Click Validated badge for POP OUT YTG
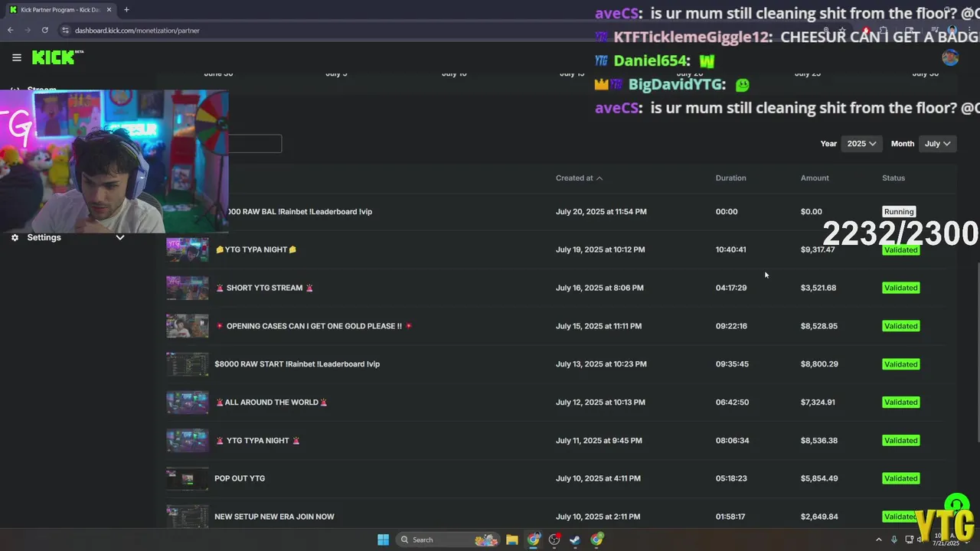Screen dimensions: 980x551 (900, 478)
